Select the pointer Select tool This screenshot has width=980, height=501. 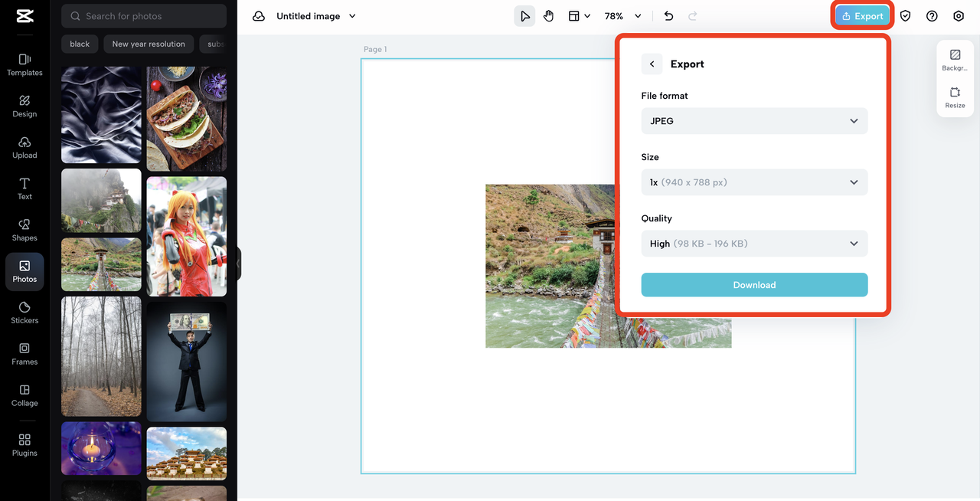pos(524,16)
